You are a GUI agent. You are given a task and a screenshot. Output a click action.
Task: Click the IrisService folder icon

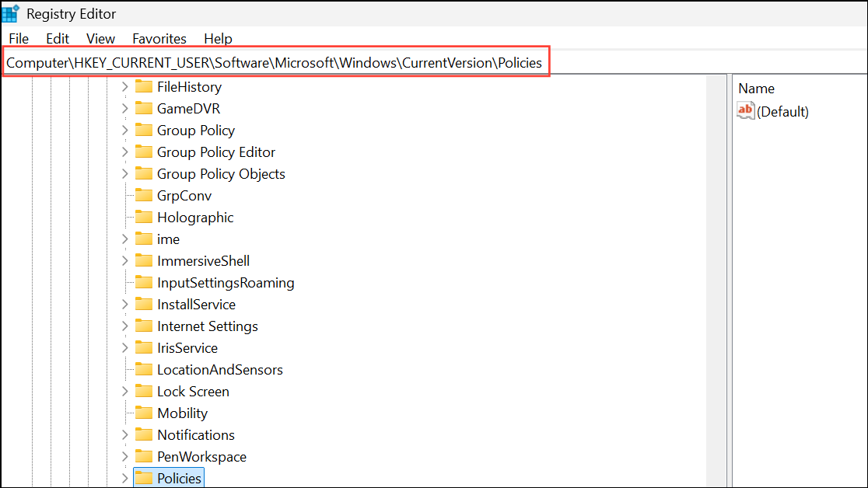tap(144, 347)
